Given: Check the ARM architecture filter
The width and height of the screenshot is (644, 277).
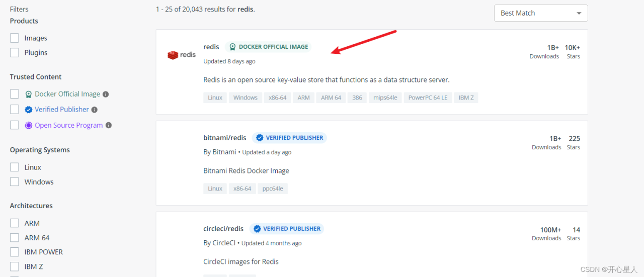Looking at the screenshot, I should (15, 223).
